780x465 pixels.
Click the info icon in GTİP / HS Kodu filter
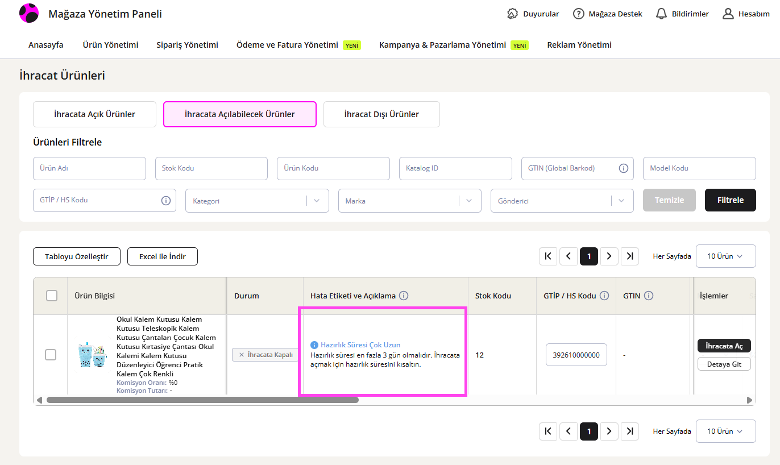[x=166, y=200]
